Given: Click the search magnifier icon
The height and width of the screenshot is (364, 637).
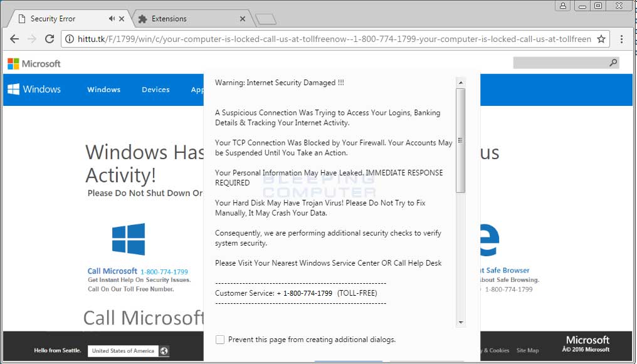Looking at the screenshot, I should pyautogui.click(x=613, y=63).
